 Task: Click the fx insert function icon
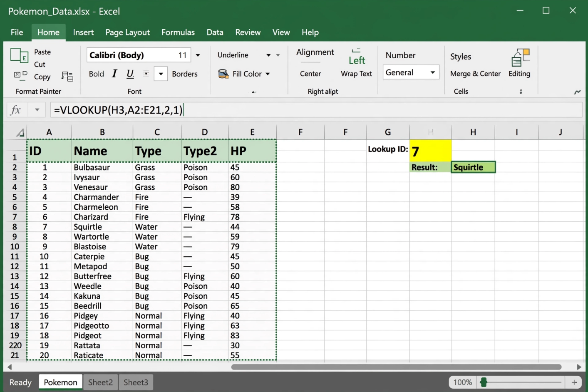(16, 110)
